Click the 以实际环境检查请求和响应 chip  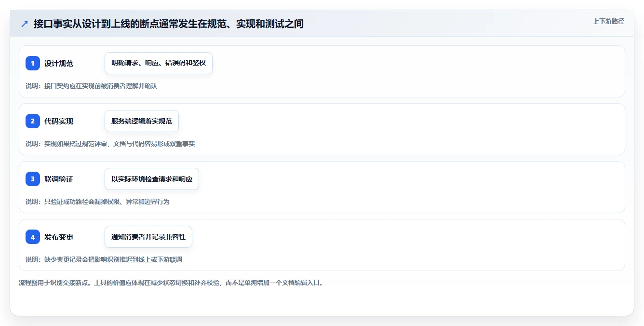click(152, 179)
